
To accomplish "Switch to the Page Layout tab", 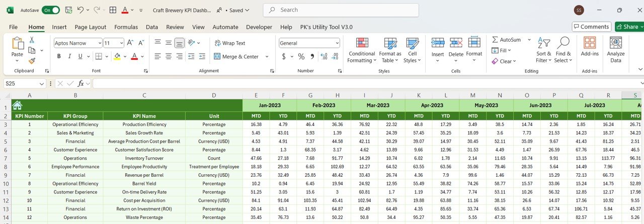I will (x=91, y=27).
